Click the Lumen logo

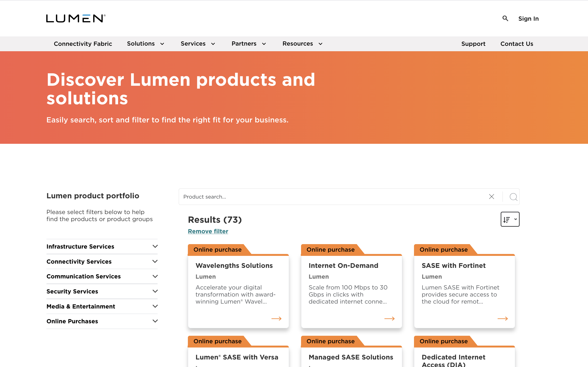pos(76,18)
